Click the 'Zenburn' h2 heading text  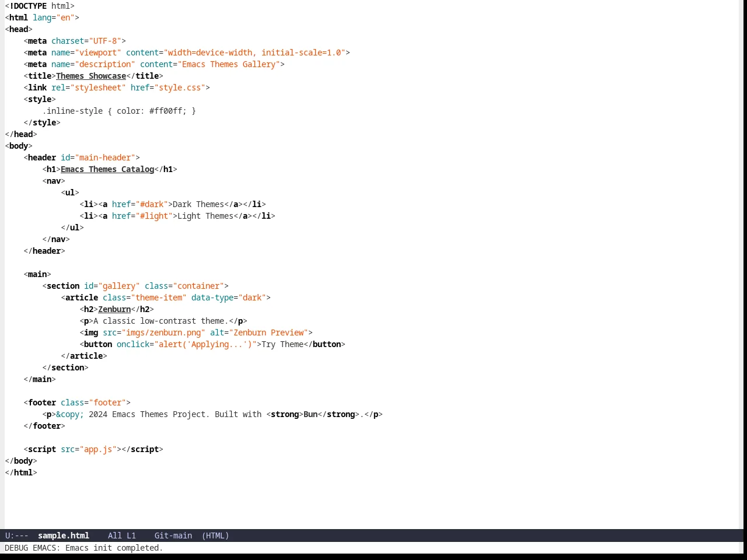(114, 309)
